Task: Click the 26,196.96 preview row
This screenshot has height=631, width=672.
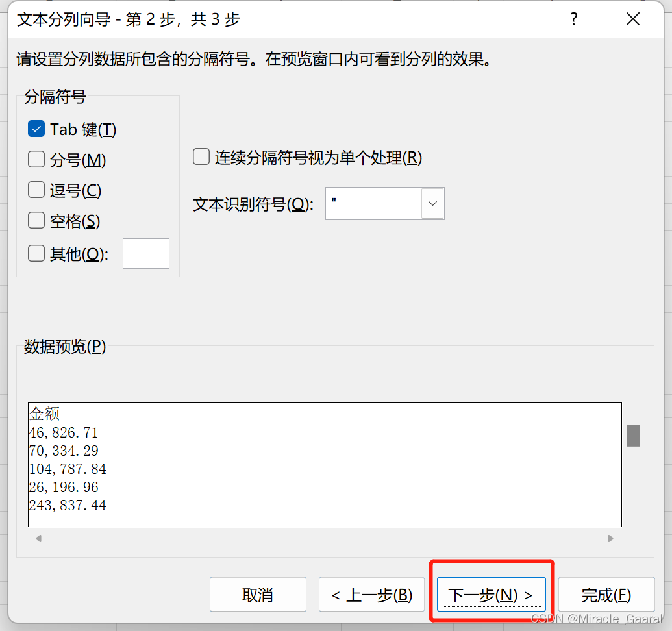Action: pyautogui.click(x=64, y=487)
